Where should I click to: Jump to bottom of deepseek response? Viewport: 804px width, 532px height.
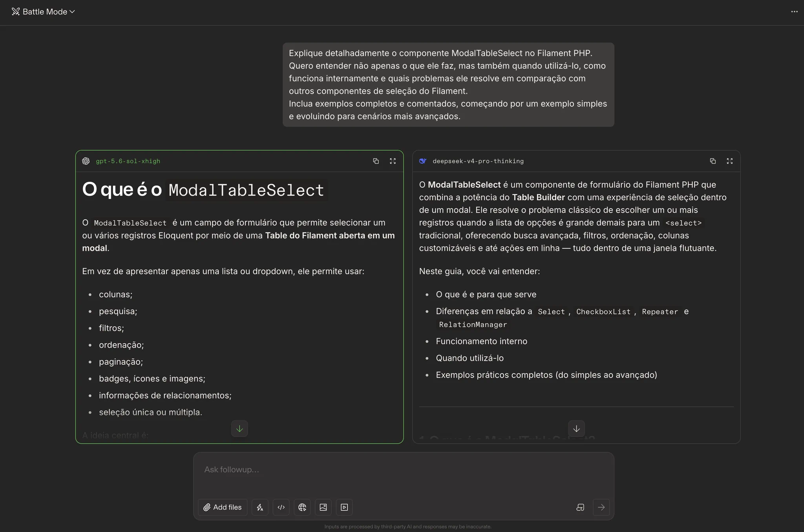(576, 429)
